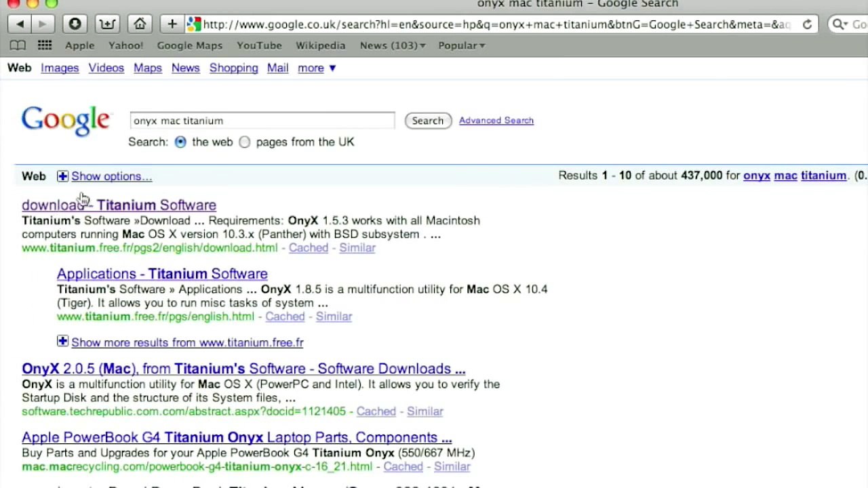Click the plus icon beside Show more results
868x488 pixels.
[62, 342]
